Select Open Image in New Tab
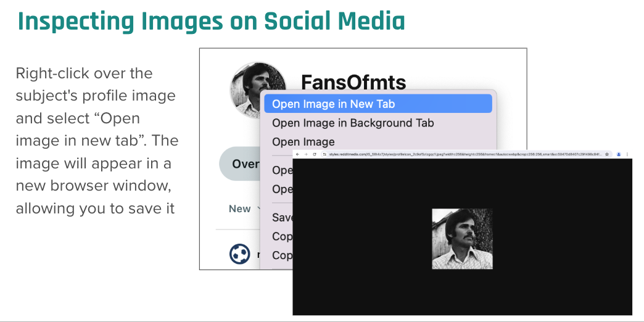Viewport: 644px width, 322px height. click(x=333, y=104)
